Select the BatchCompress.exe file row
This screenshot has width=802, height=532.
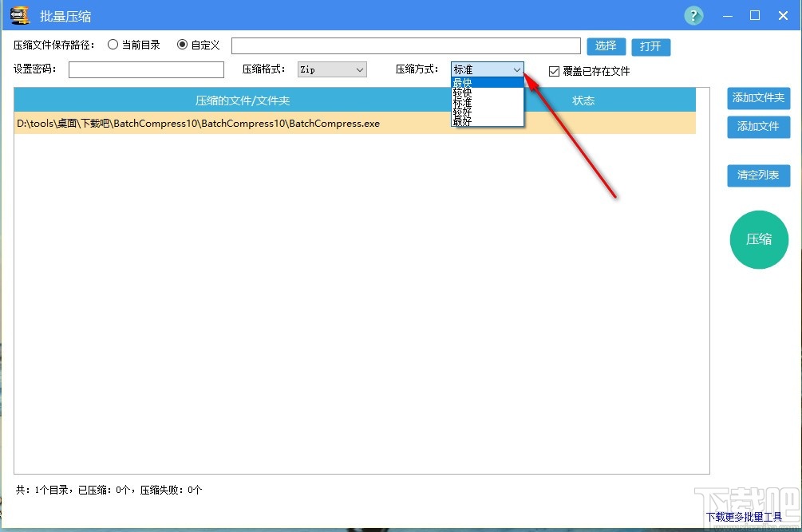[355, 123]
